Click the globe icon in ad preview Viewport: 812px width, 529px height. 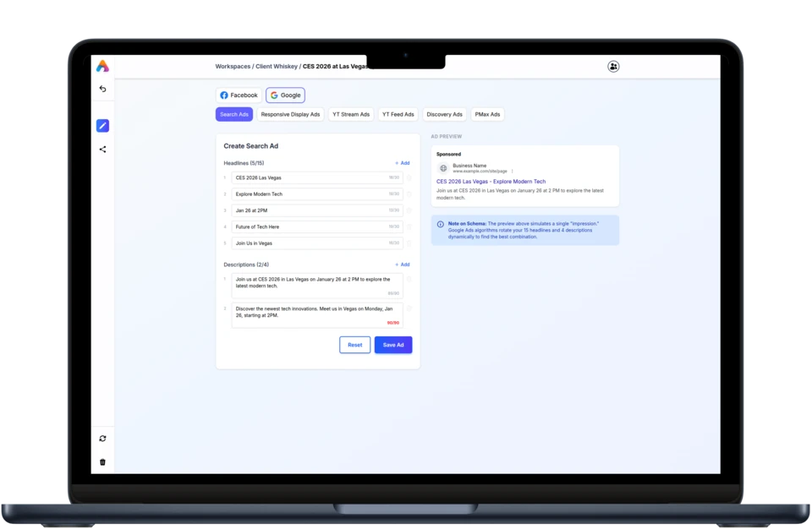coord(443,168)
